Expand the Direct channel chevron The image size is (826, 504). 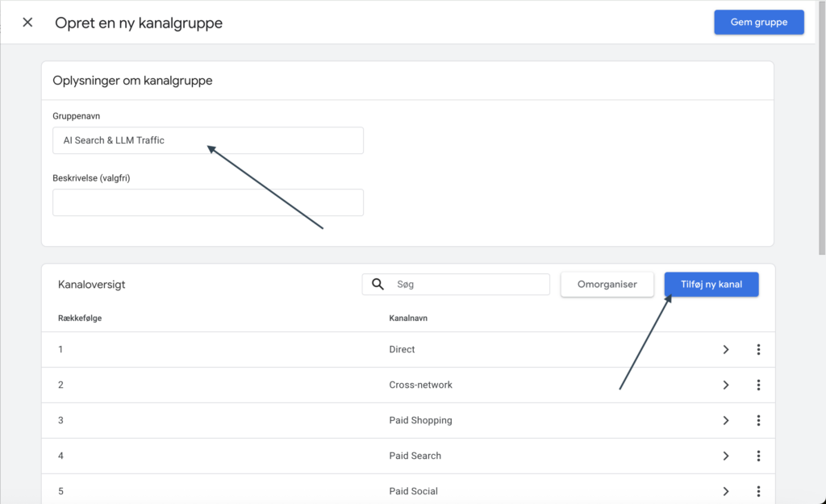[x=726, y=349]
